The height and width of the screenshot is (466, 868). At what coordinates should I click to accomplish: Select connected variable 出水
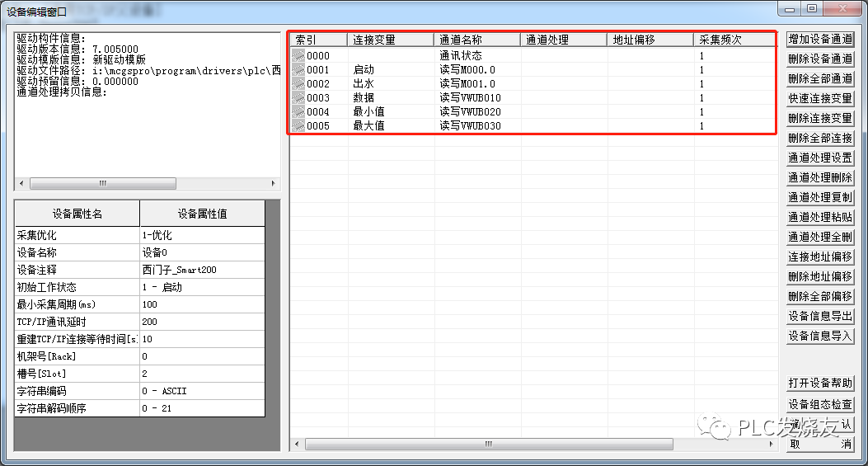tap(364, 83)
